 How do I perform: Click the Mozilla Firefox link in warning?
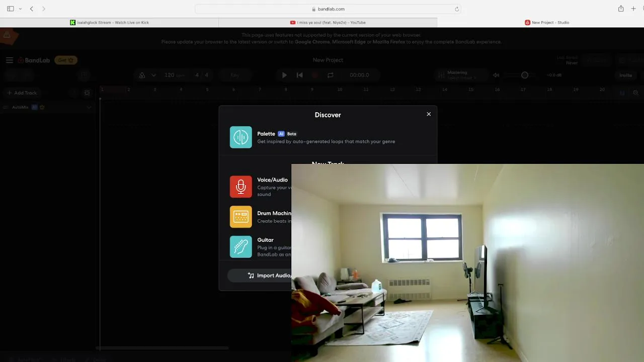pos(388,42)
